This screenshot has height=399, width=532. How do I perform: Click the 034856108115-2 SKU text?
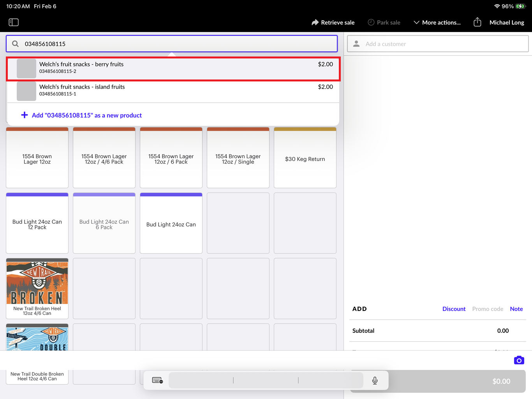coord(58,71)
